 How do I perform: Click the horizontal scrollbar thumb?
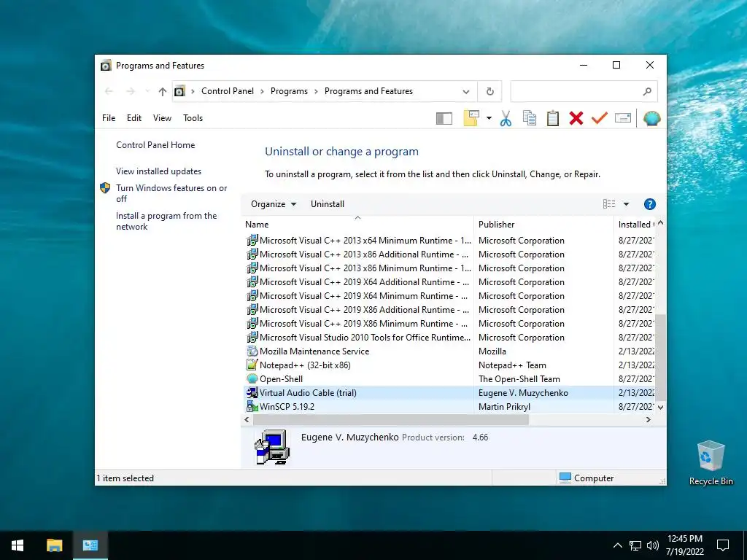[x=391, y=419]
